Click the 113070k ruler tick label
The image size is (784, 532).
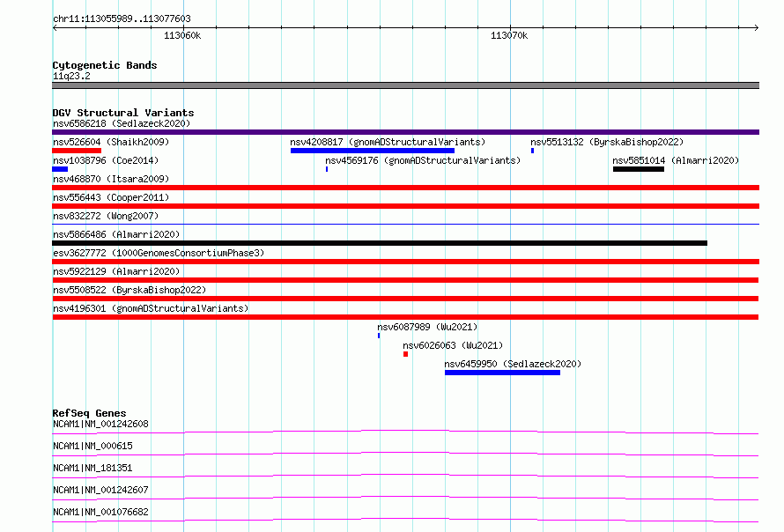pos(509,35)
